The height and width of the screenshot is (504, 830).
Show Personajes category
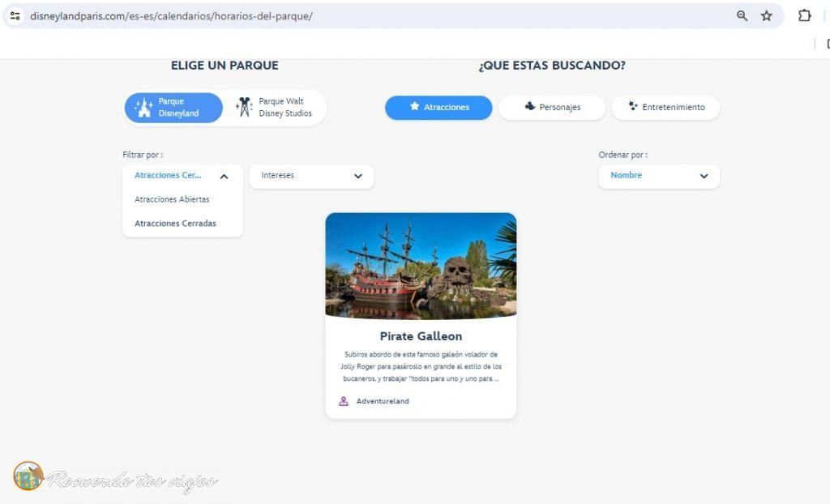pyautogui.click(x=551, y=108)
